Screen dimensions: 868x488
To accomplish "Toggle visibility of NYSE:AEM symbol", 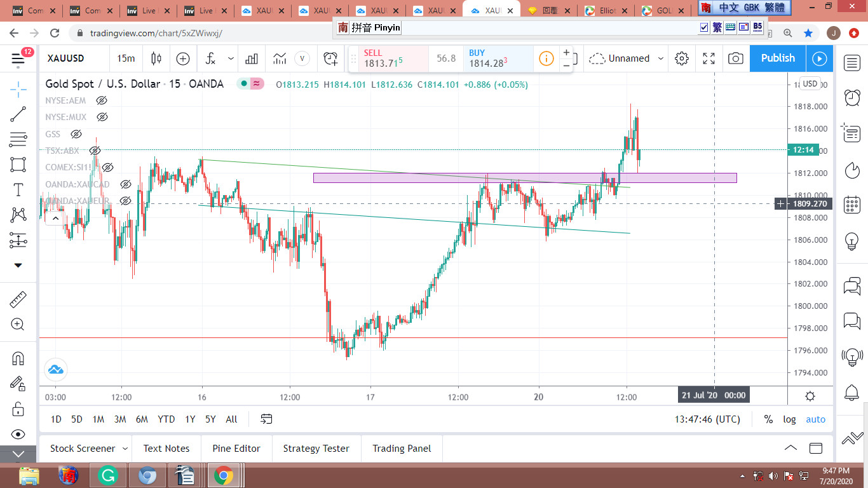I will [x=101, y=100].
